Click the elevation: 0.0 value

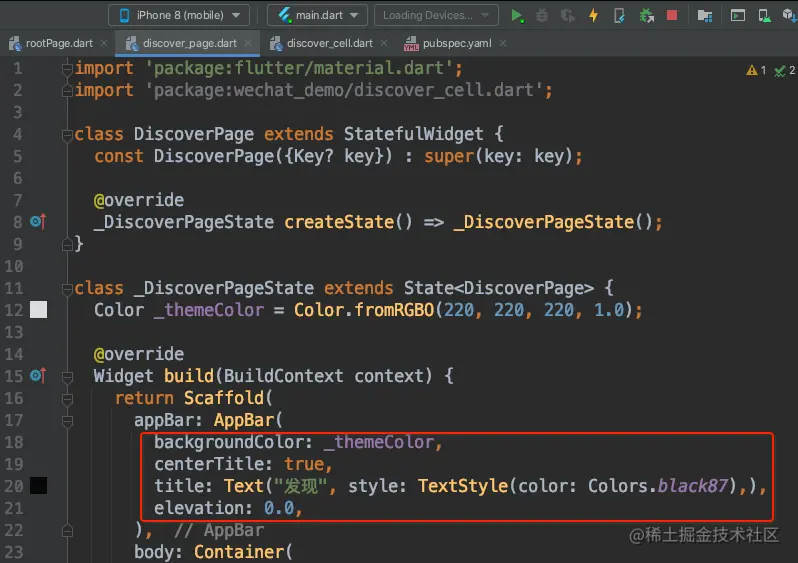pos(279,508)
